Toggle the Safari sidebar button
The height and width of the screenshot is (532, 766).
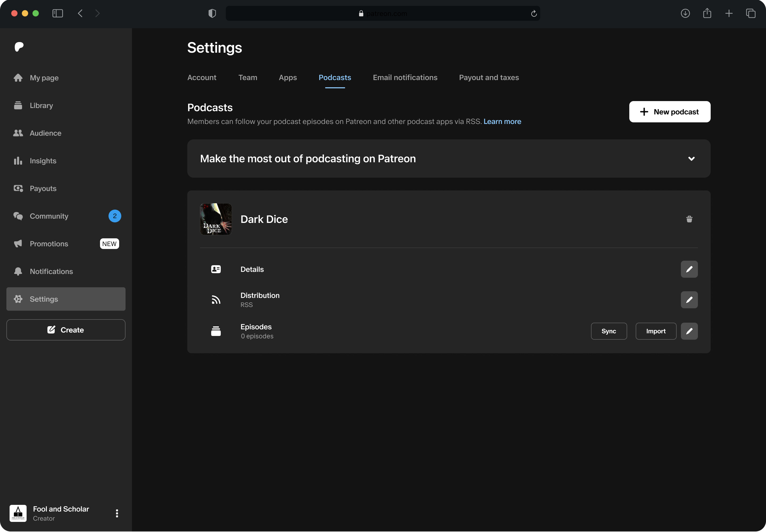[58, 13]
